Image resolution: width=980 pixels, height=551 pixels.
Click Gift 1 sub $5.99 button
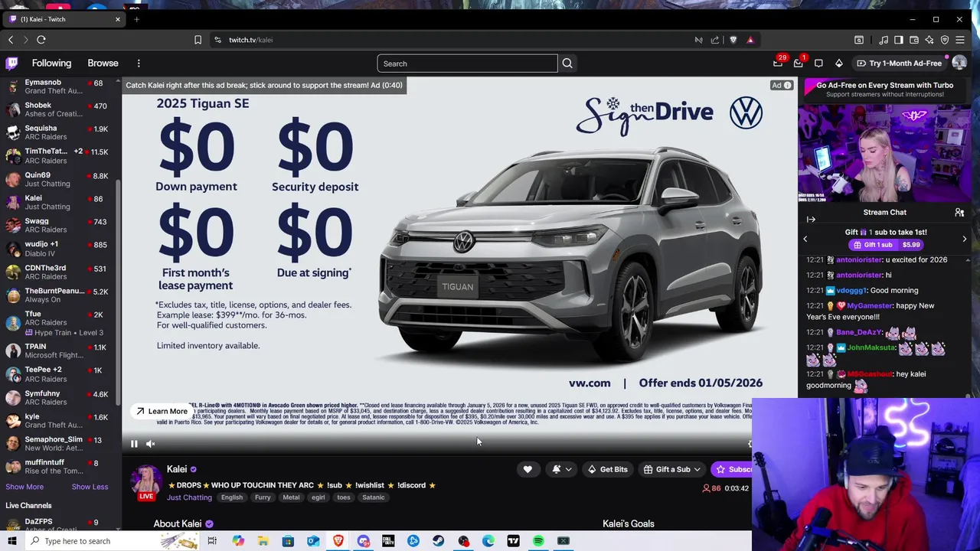tap(886, 245)
